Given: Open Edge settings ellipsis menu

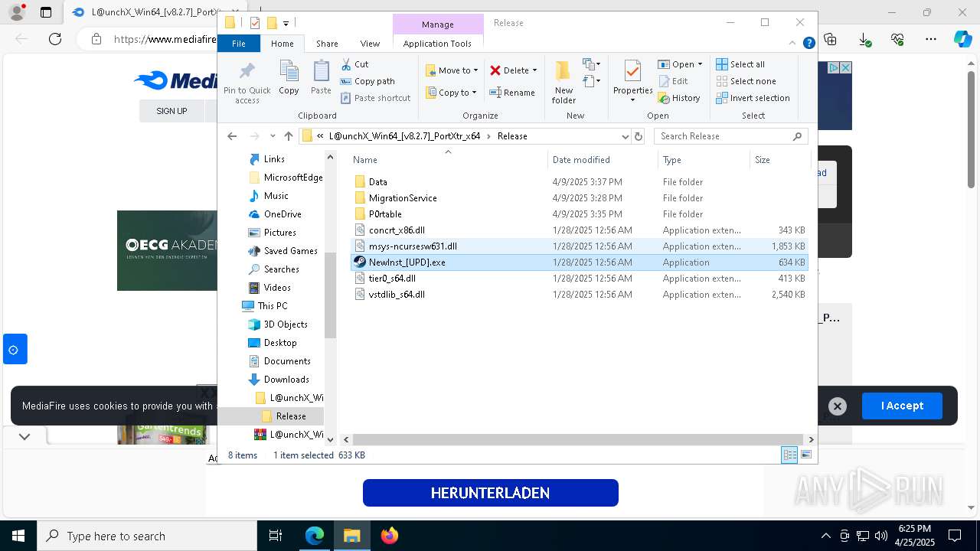Looking at the screenshot, I should point(931,39).
